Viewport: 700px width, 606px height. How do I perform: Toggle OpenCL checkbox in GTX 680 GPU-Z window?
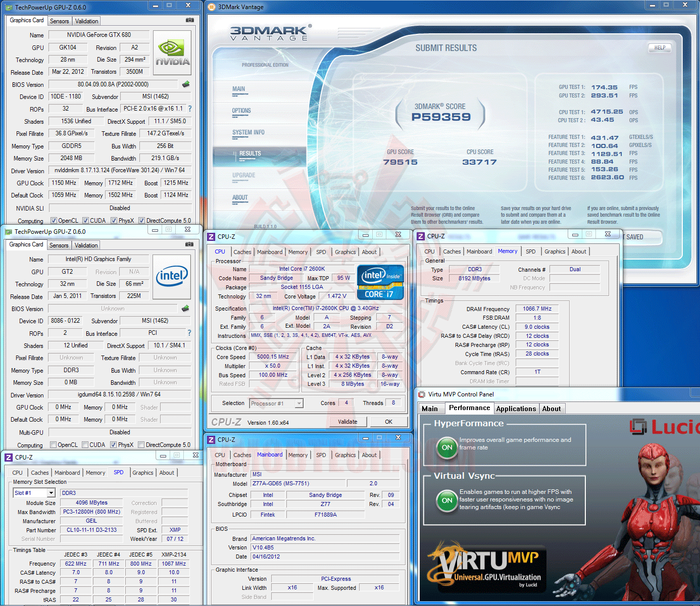54,221
